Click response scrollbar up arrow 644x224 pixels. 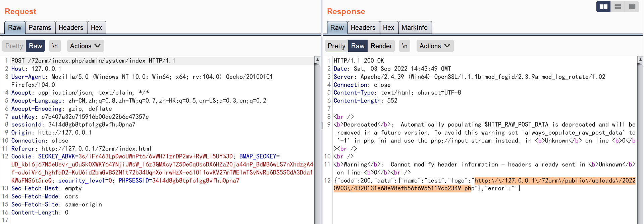[640, 60]
